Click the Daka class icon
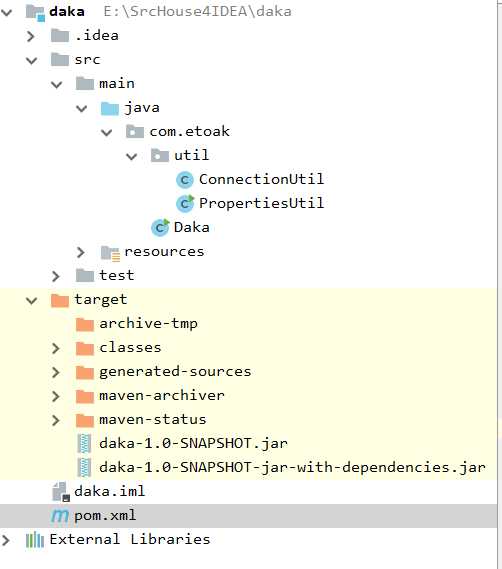Viewport: 502px width, 569px height. click(160, 228)
